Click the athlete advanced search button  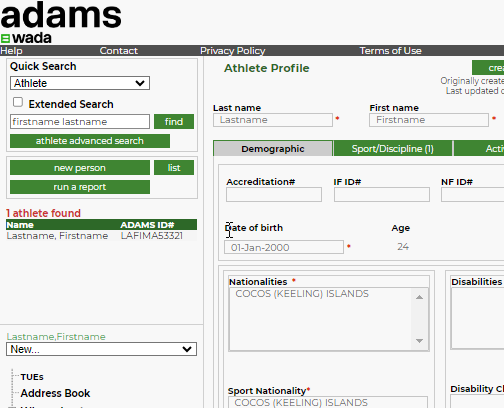pyautogui.click(x=90, y=141)
